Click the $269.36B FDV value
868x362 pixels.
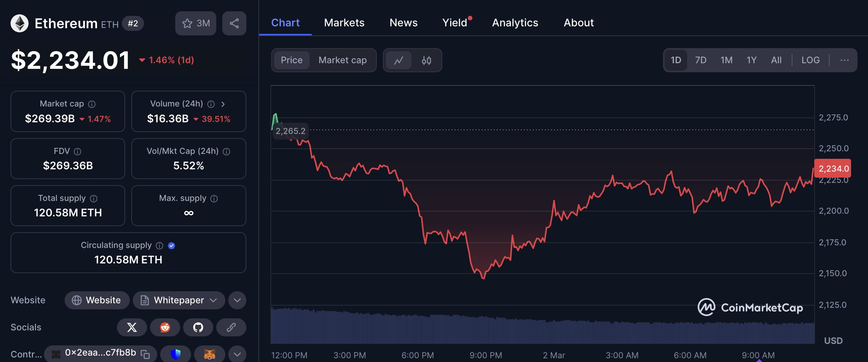point(68,166)
